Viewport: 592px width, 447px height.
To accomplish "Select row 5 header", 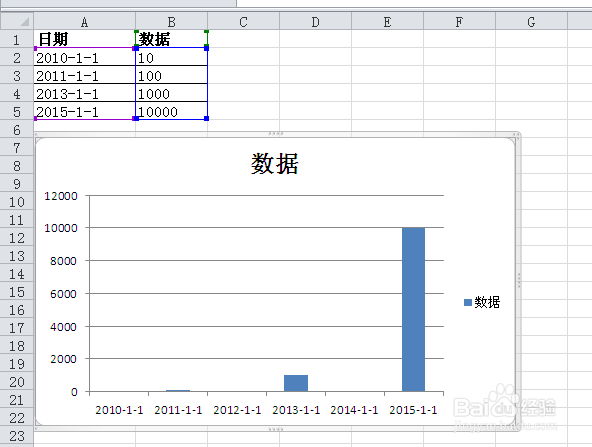I will point(17,112).
